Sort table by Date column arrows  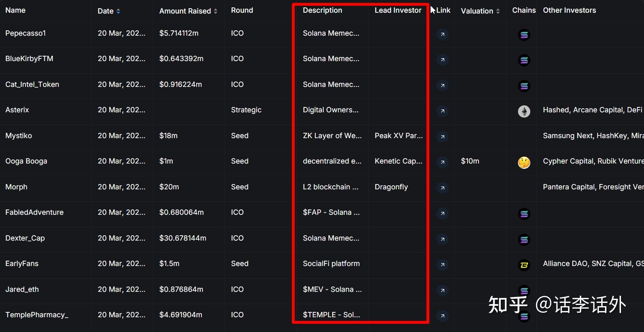click(118, 11)
